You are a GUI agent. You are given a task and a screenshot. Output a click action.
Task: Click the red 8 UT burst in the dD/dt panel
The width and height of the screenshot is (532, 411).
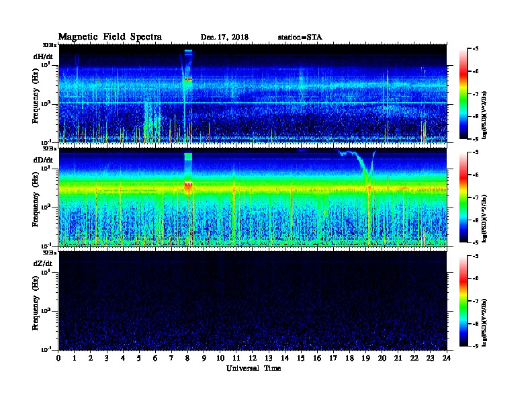click(188, 187)
